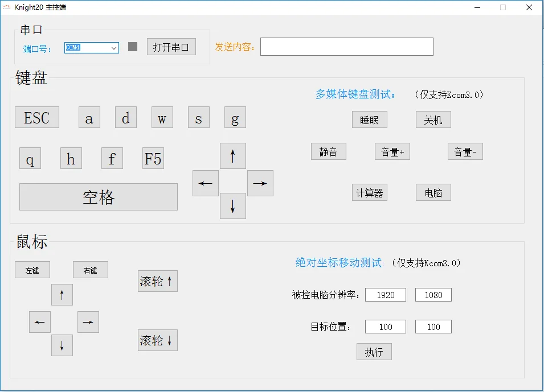
Task: Click the 电脑 computer button
Action: pyautogui.click(x=433, y=192)
